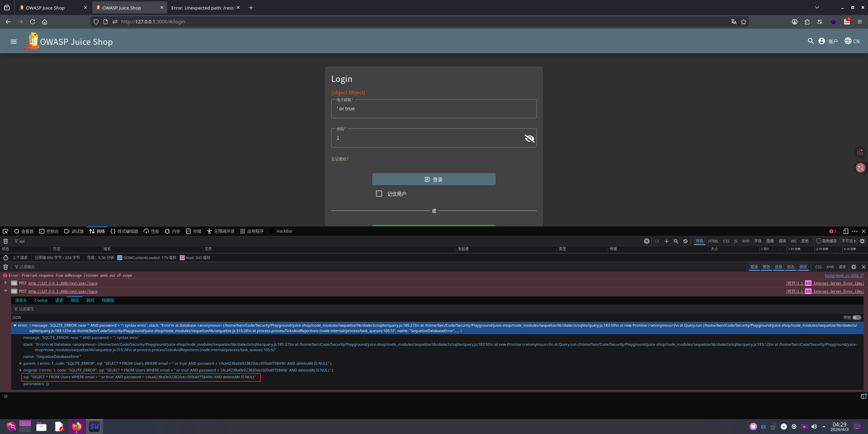Filter network requests by WS type

(793, 241)
